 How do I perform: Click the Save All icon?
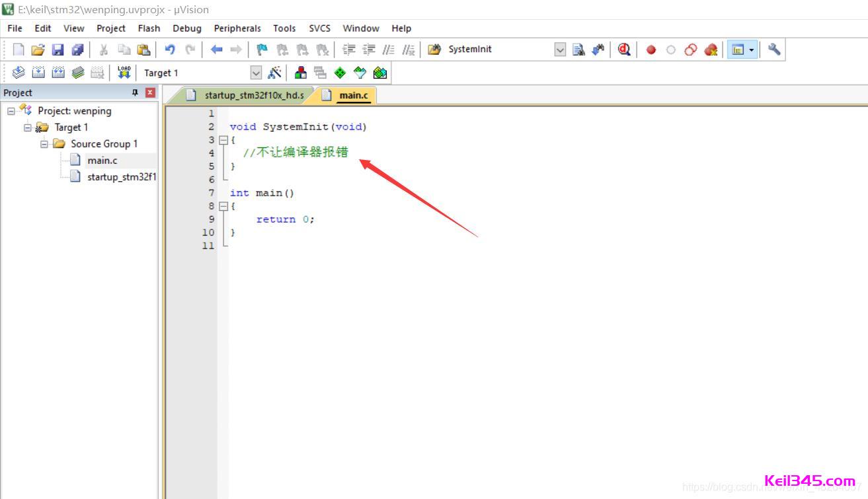(x=78, y=50)
